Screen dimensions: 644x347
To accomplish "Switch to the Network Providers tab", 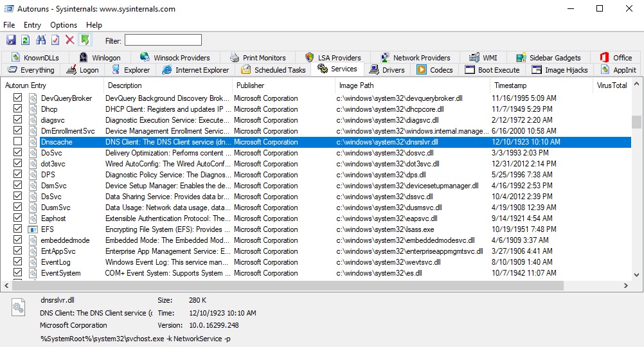I will pos(415,57).
